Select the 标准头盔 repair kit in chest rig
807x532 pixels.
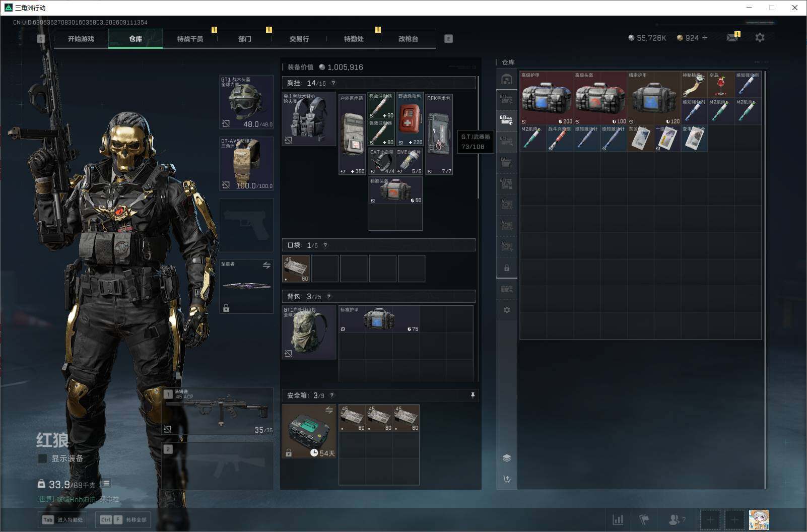pyautogui.click(x=395, y=190)
